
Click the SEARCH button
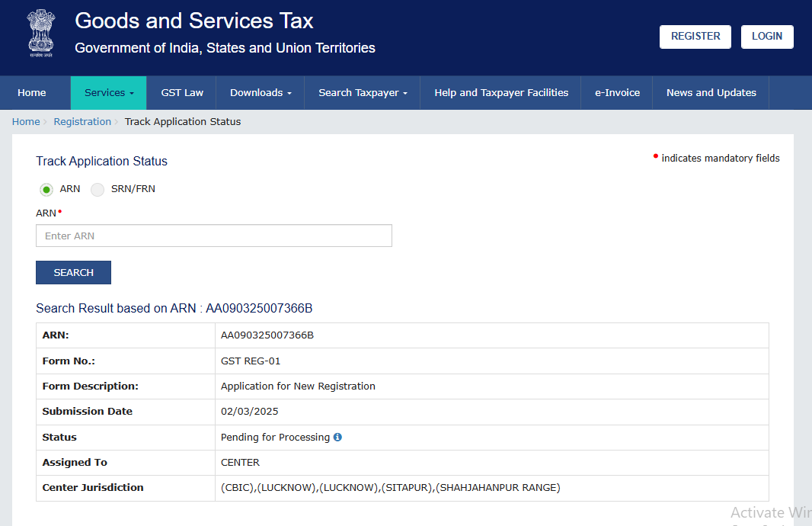point(74,273)
